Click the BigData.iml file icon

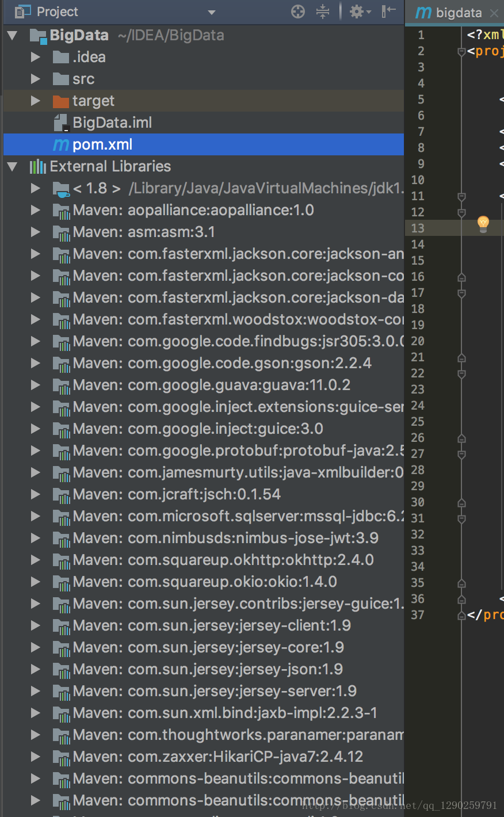[x=60, y=123]
